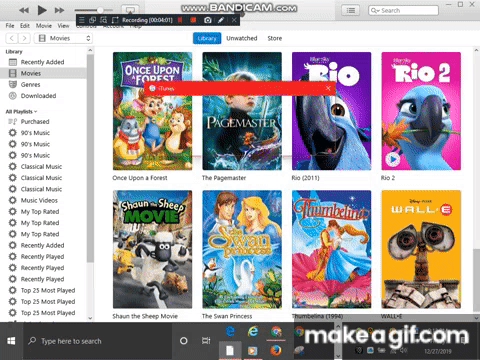Open the Movies media type dropdown
This screenshot has width=480, height=360.
(63, 38)
